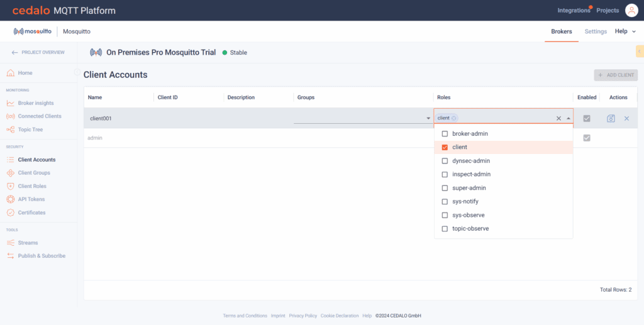
Task: Uncheck the client role checkbox
Action: coord(445,147)
